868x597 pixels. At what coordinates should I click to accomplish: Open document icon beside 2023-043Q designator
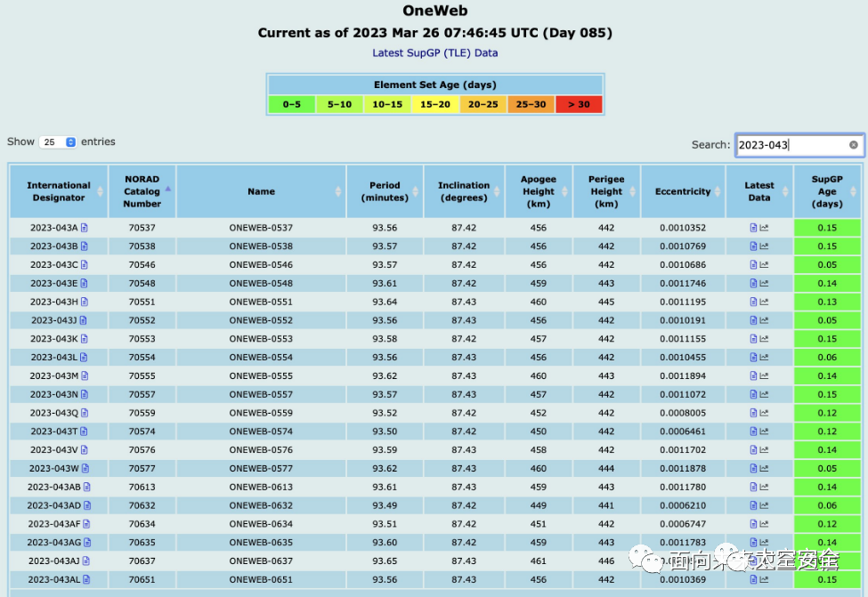click(85, 413)
